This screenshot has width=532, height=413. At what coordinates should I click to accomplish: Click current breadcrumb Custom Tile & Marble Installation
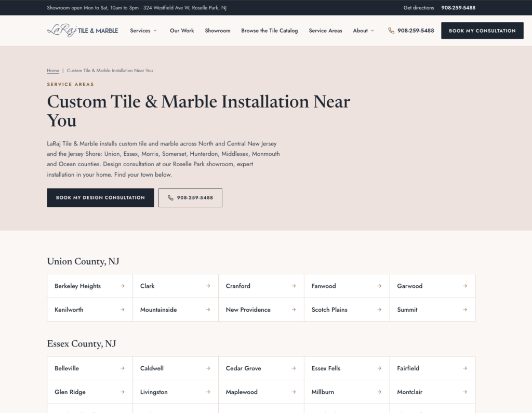(x=110, y=71)
